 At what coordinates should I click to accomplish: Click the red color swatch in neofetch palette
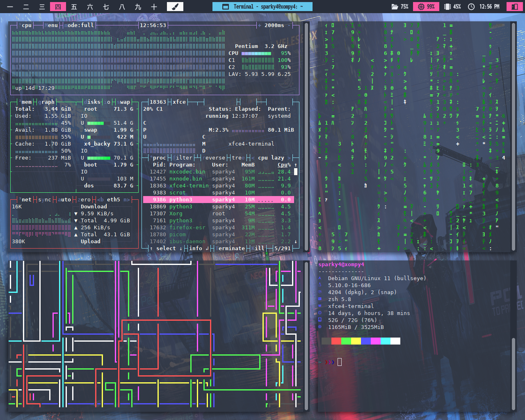pyautogui.click(x=336, y=341)
